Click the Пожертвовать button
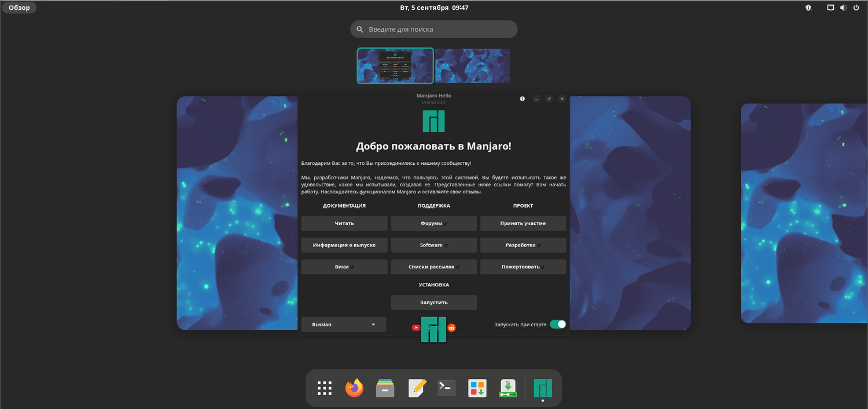 click(523, 267)
